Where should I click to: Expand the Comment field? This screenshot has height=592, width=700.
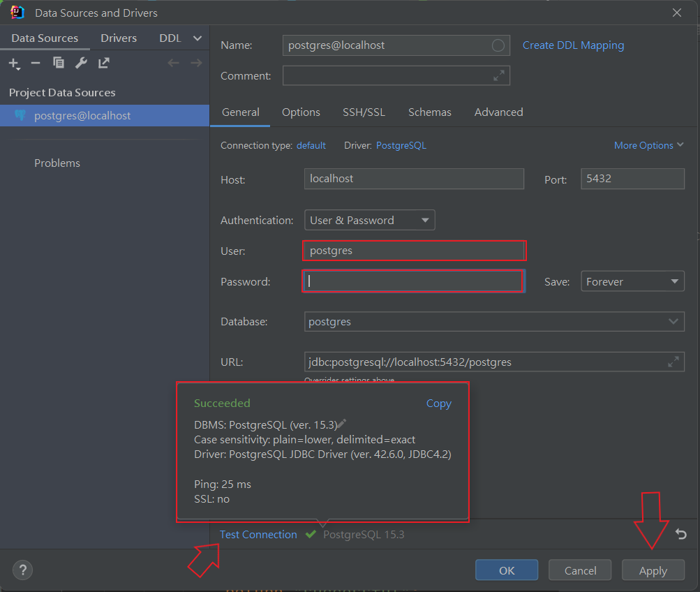click(499, 75)
